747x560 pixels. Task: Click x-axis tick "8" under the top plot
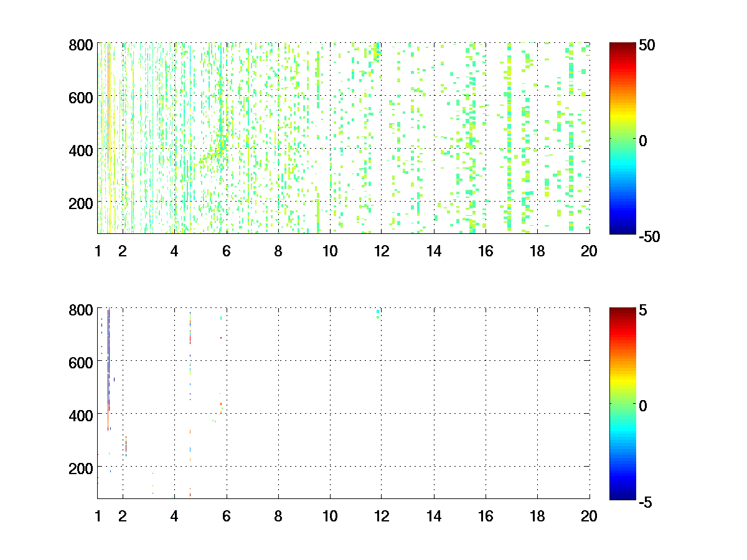click(x=278, y=251)
